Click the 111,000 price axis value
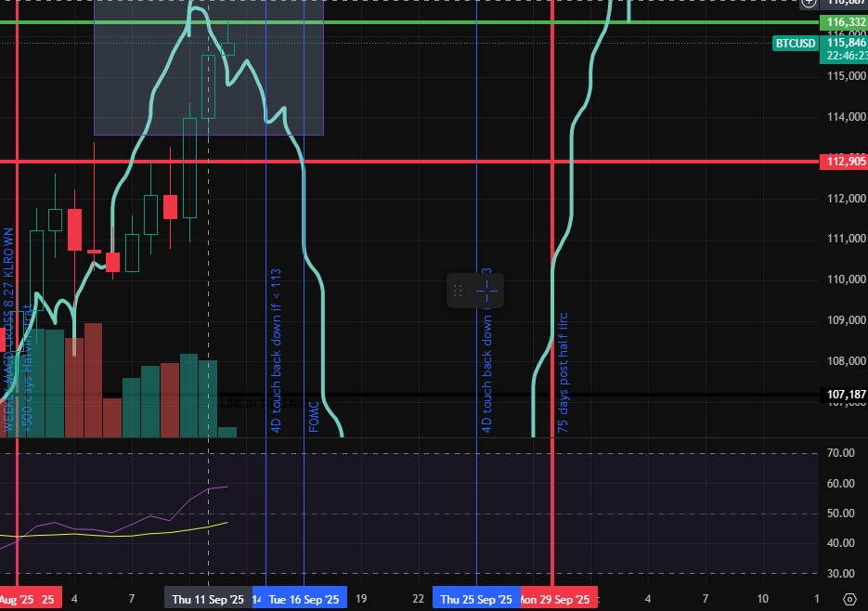868x611 pixels. [x=847, y=239]
